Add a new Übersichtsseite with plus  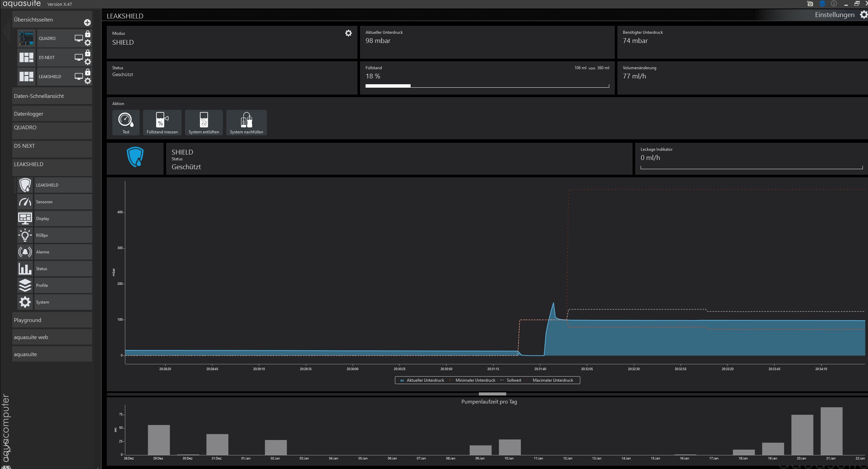click(87, 23)
